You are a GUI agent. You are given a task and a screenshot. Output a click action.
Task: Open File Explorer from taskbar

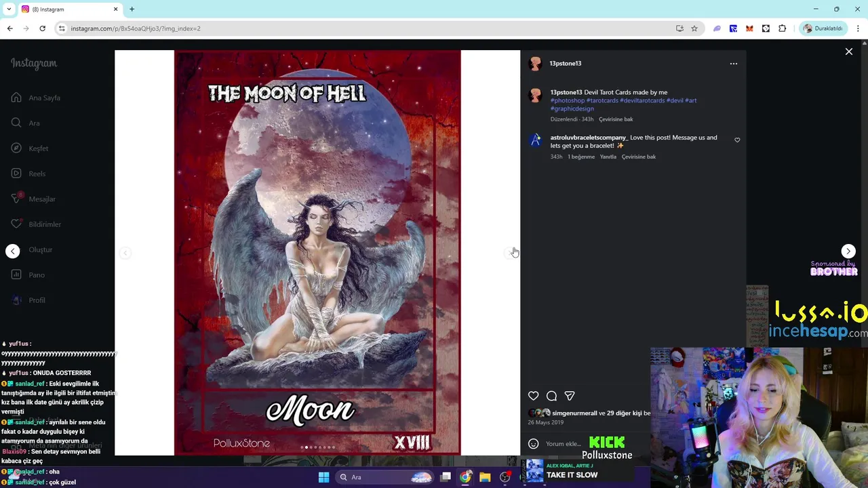pyautogui.click(x=485, y=477)
